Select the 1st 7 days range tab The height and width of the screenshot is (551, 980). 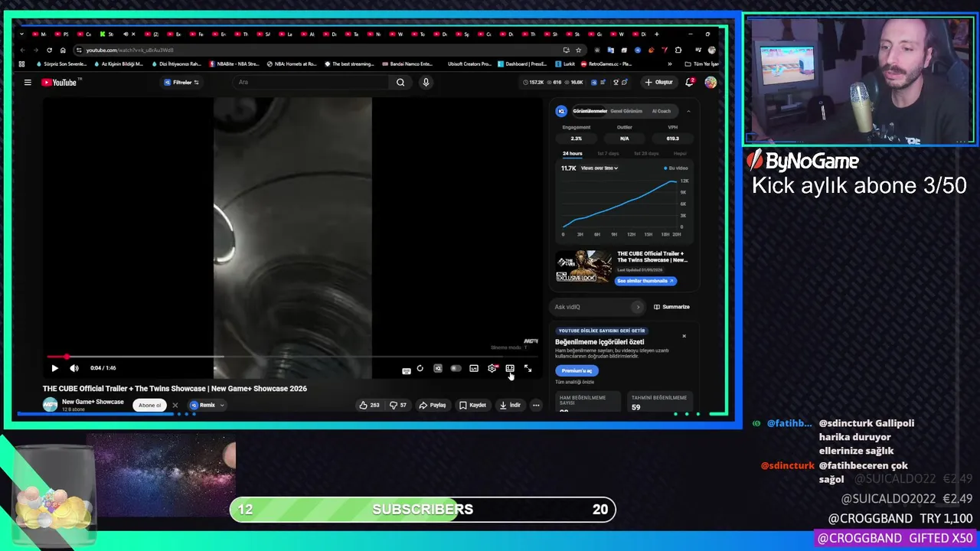(608, 154)
